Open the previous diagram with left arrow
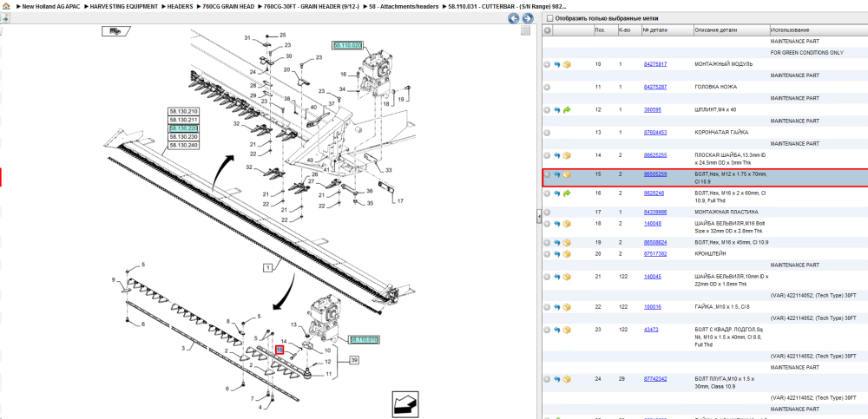 (514, 18)
